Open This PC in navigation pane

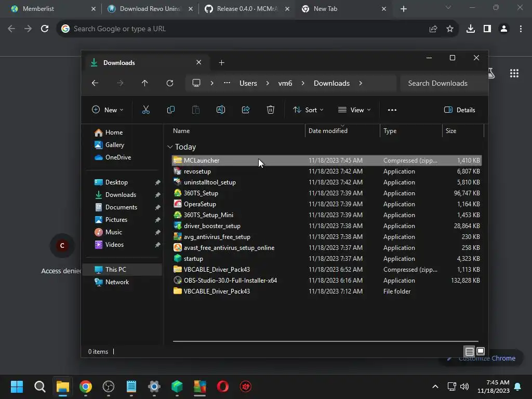123,270
